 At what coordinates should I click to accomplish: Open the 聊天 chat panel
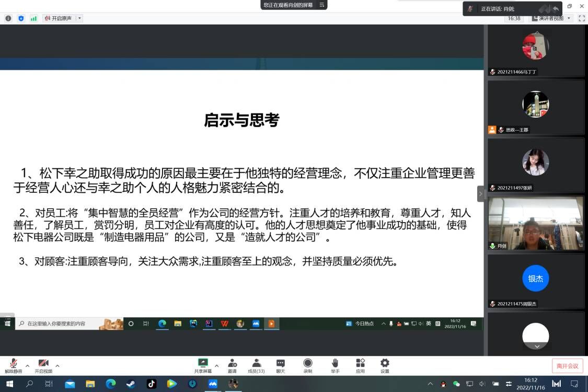[281, 365]
